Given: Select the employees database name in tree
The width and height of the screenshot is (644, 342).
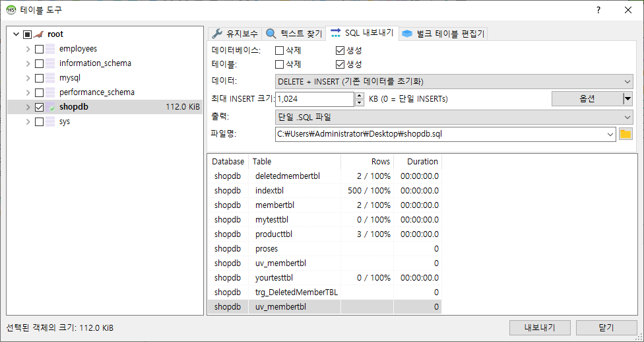Looking at the screenshot, I should [x=78, y=49].
